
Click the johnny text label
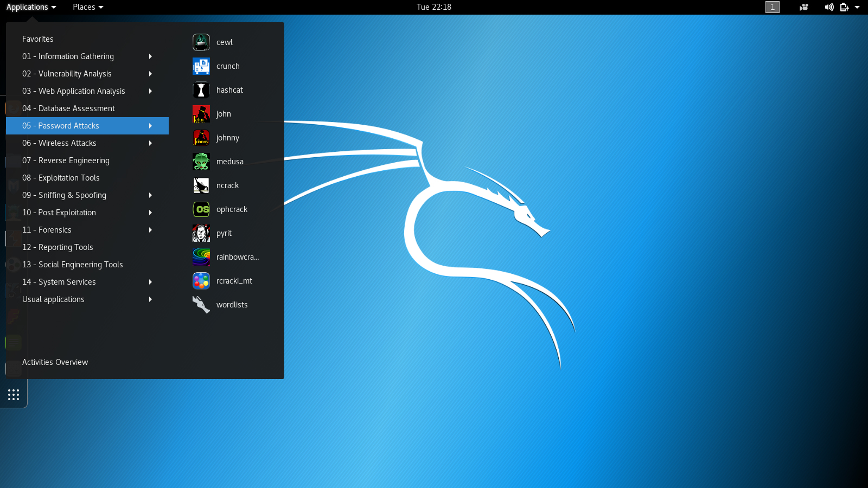(x=228, y=138)
